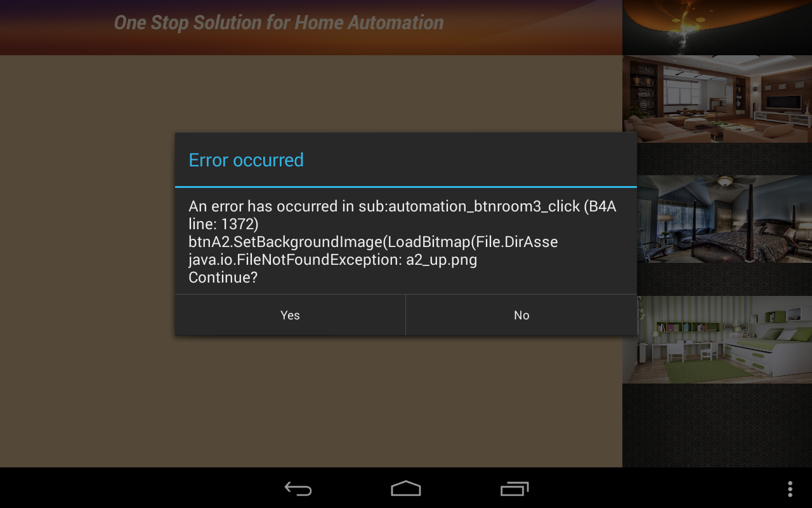The width and height of the screenshot is (812, 508).
Task: Tap the glowing abstract image at top right
Action: point(717,27)
